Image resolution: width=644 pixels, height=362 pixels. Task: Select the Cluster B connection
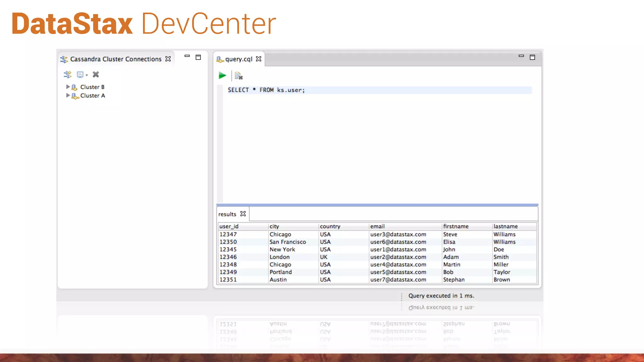click(92, 87)
